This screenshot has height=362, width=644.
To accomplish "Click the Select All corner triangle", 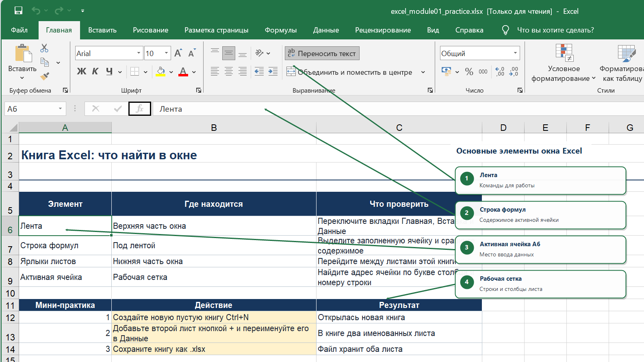I will point(13,128).
